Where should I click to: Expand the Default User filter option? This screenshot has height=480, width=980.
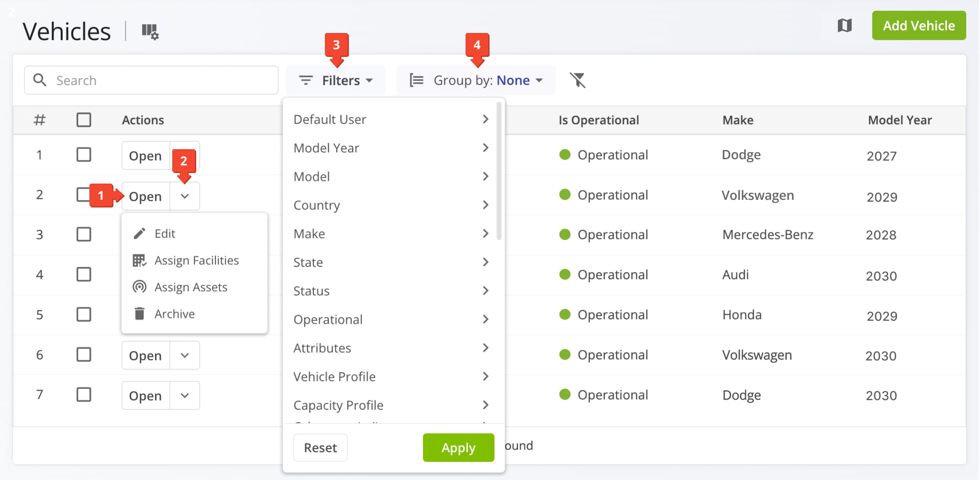[x=391, y=119]
